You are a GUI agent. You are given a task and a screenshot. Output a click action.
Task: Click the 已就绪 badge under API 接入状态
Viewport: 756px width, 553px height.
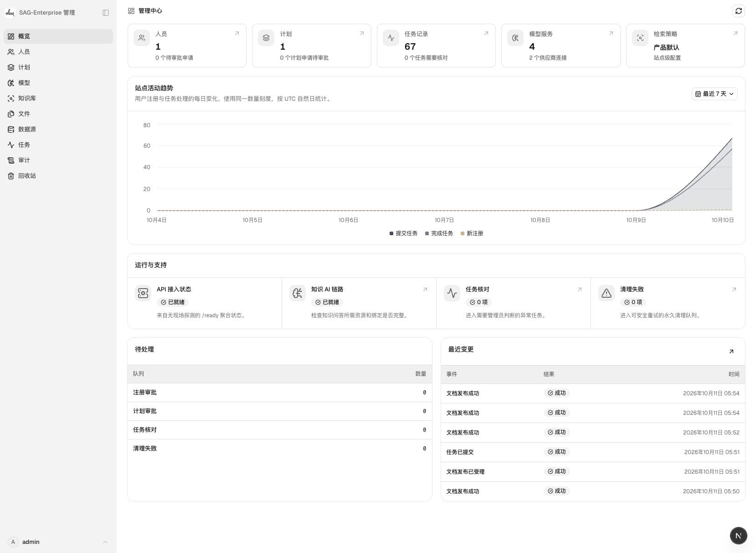[x=173, y=302]
